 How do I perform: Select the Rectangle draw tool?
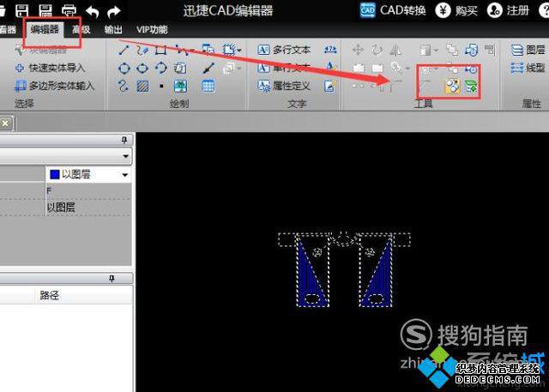coord(160,50)
